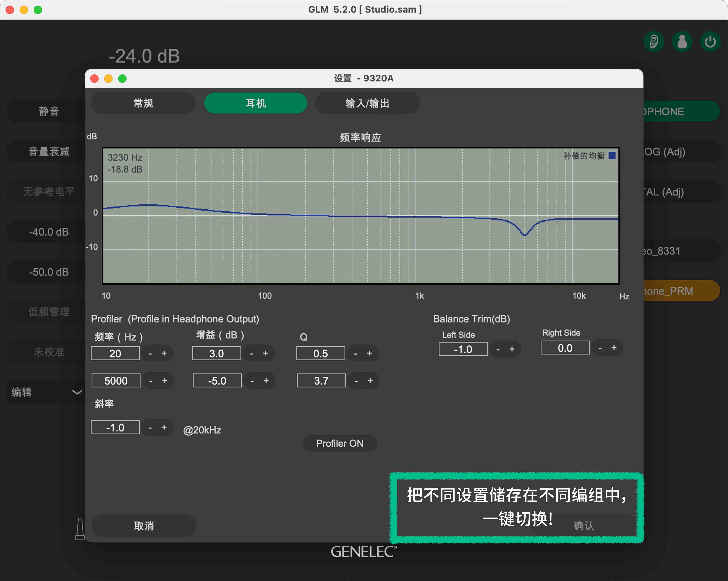Click the blue compensated EQ legend square
The height and width of the screenshot is (581, 728).
[x=612, y=155]
